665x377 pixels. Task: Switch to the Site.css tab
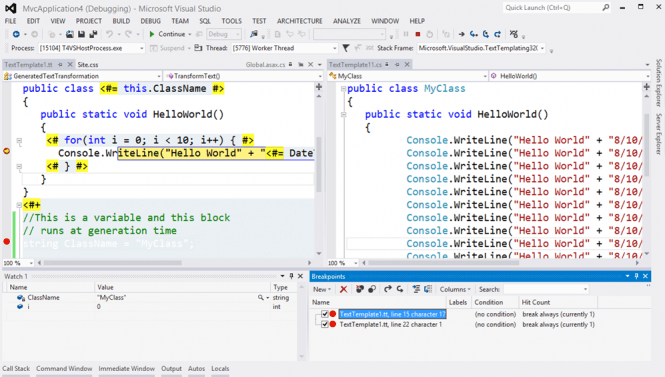[x=88, y=64]
